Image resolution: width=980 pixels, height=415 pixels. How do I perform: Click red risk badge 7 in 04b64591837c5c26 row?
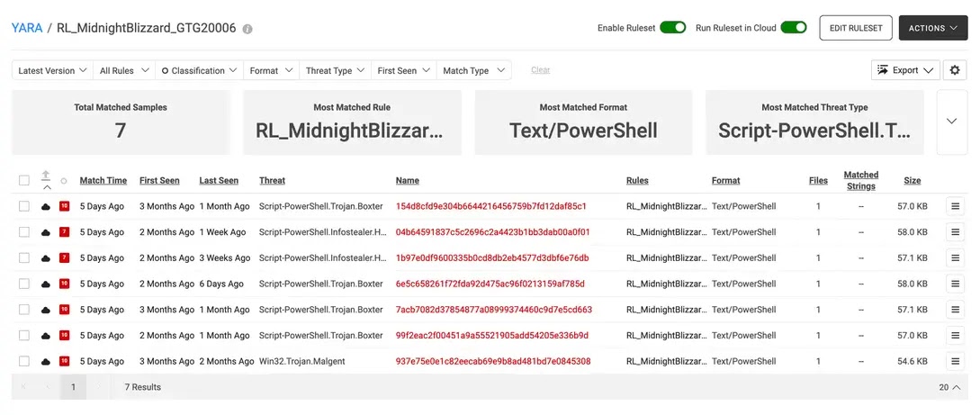(64, 232)
